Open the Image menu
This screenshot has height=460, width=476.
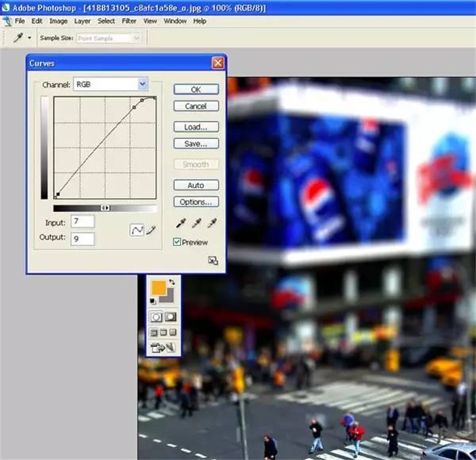tap(58, 21)
